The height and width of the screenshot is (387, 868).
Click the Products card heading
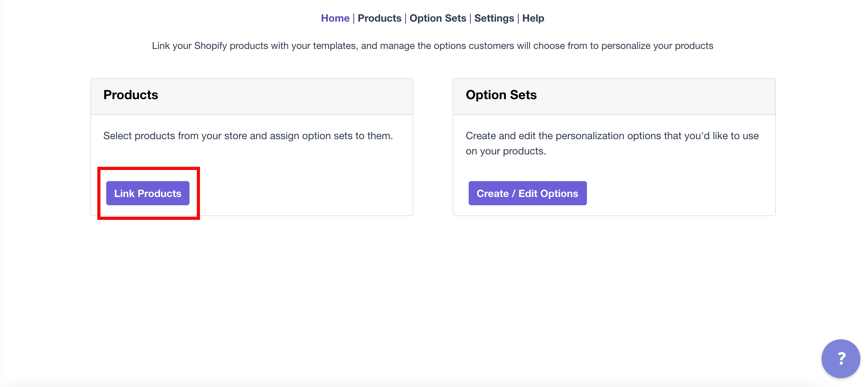click(x=131, y=95)
